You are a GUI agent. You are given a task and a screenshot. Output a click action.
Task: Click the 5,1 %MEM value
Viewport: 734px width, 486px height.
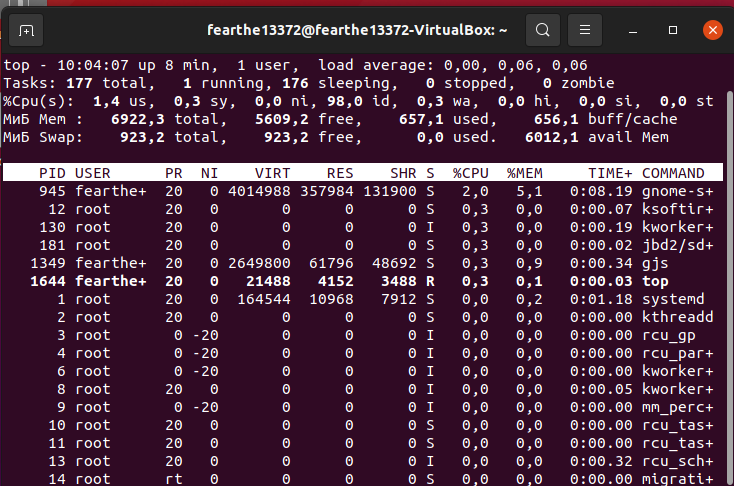(x=529, y=191)
